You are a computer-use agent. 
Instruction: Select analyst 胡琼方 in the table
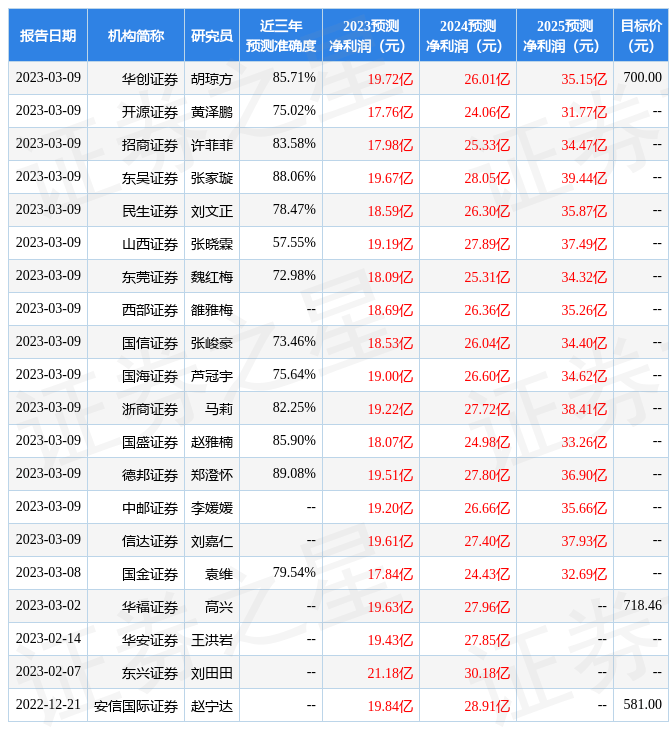click(212, 78)
